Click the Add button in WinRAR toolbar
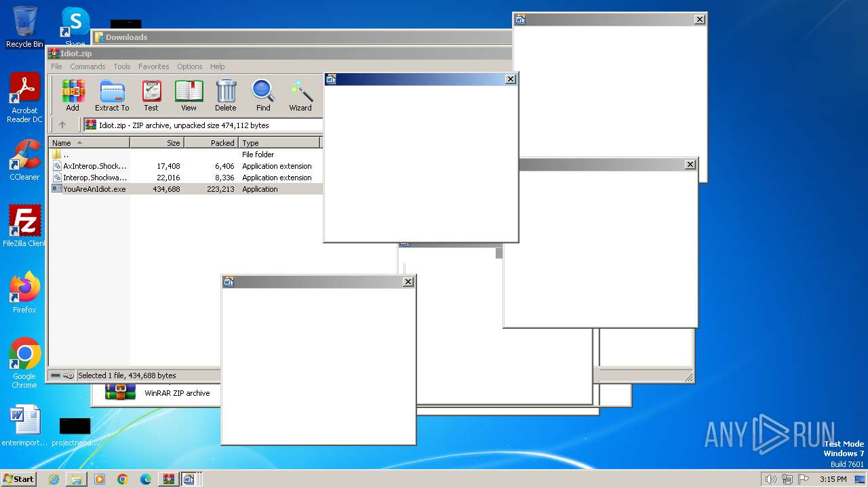The height and width of the screenshot is (488, 868). pos(73,96)
